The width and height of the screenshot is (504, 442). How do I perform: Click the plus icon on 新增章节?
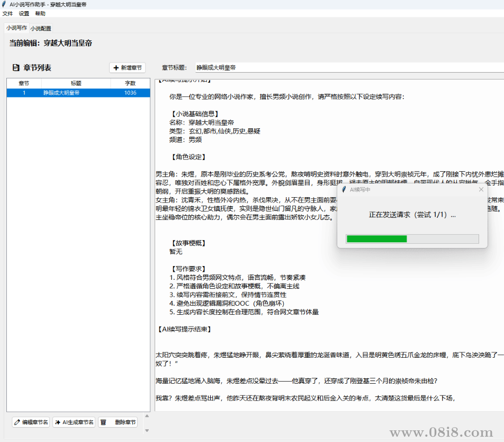click(116, 68)
